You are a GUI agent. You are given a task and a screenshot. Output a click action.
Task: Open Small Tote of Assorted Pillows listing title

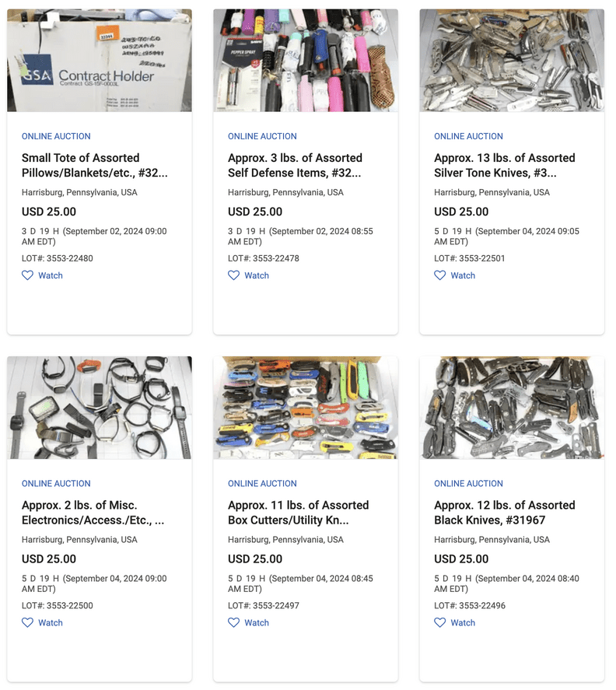(x=95, y=166)
